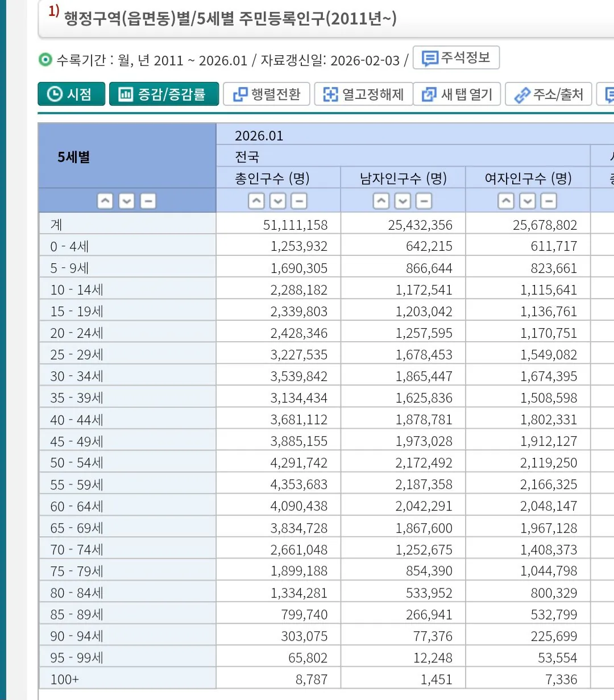Open the 시점 time-period selector

coord(72,94)
